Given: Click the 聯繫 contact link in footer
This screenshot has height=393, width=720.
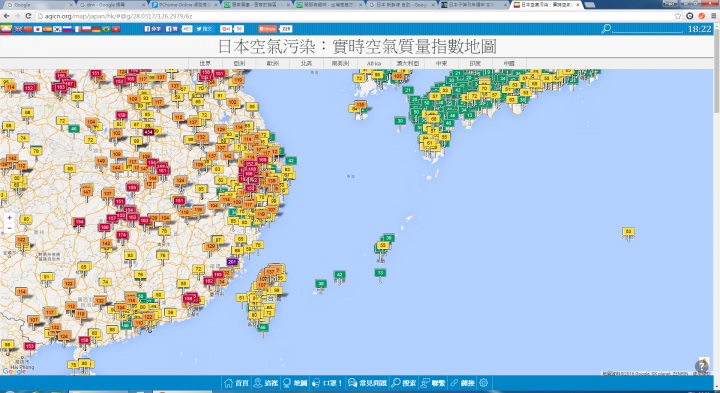Looking at the screenshot, I should click(433, 383).
